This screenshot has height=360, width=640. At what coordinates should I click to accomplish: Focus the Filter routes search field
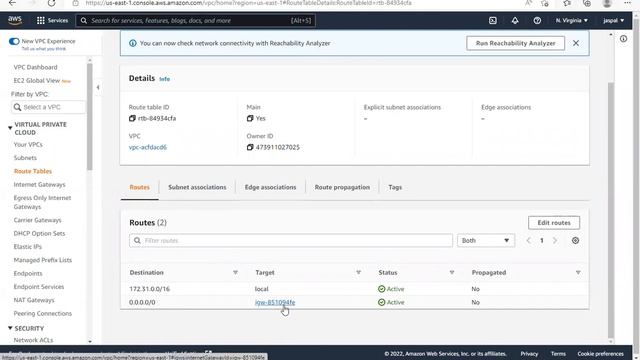coord(291,240)
